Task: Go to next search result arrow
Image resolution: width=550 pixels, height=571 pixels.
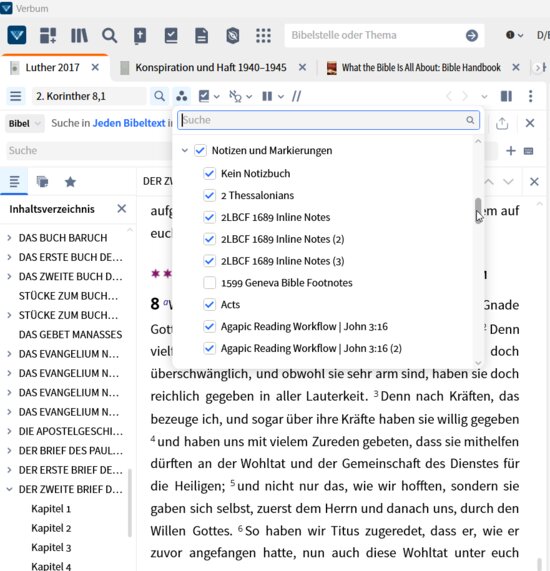Action: pos(508,181)
